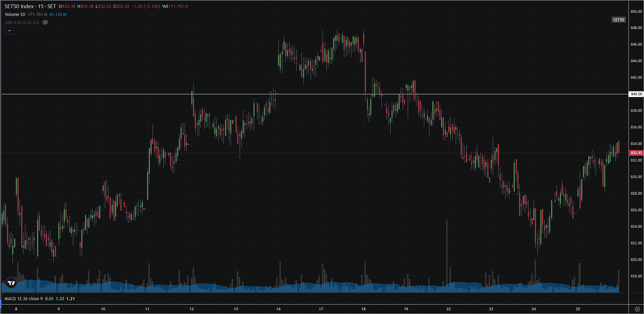Click the date label 18 on time axis
Image resolution: width=644 pixels, height=314 pixels.
tap(364, 309)
